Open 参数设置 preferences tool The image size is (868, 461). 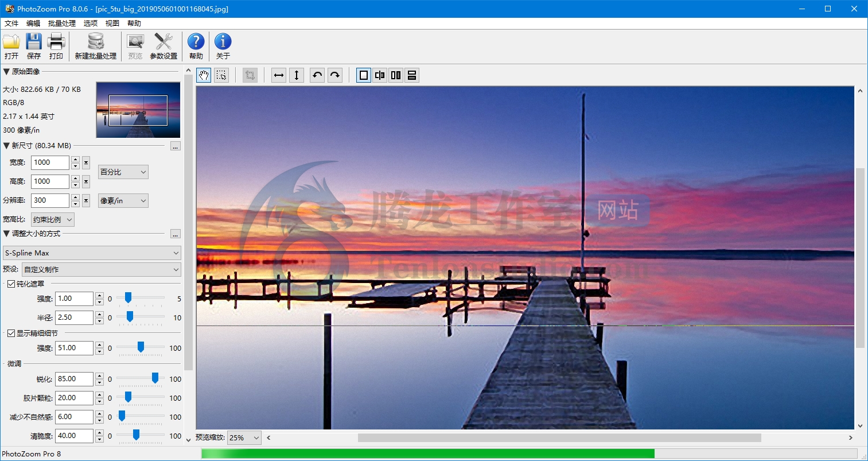(164, 46)
